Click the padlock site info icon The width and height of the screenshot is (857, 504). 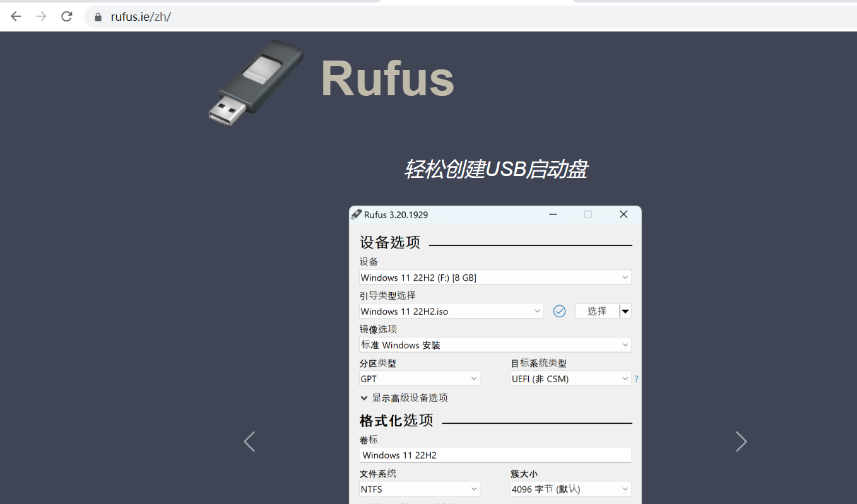point(98,17)
